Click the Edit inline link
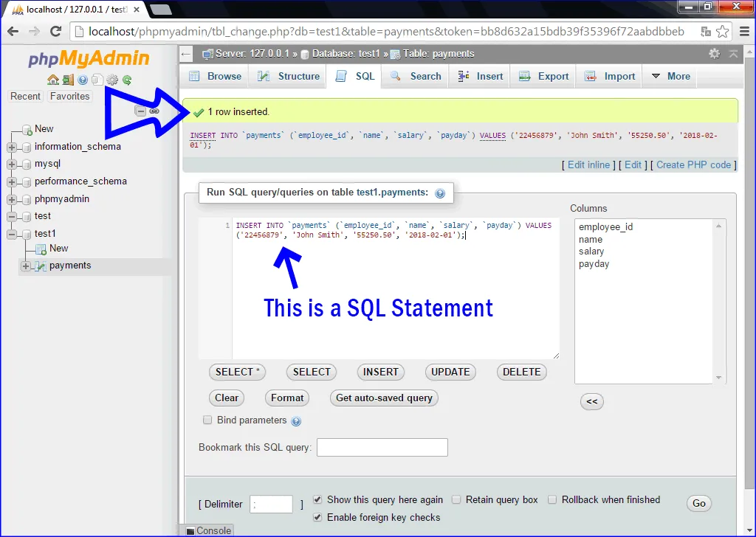The image size is (756, 537). (588, 164)
